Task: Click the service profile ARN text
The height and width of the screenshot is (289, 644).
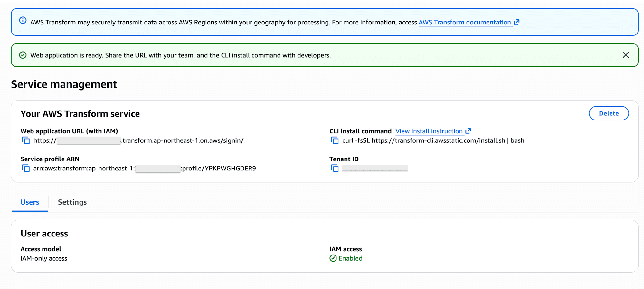Action: (145, 168)
